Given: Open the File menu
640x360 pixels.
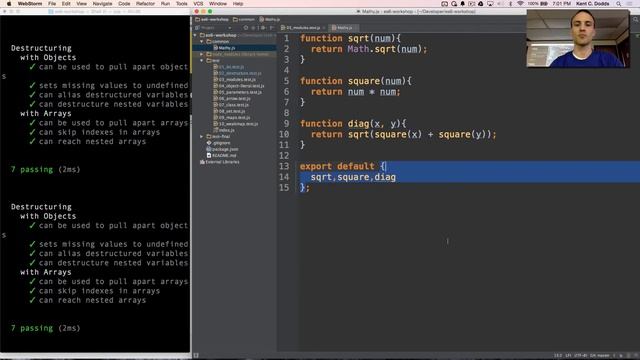Looking at the screenshot, I should (52, 4).
